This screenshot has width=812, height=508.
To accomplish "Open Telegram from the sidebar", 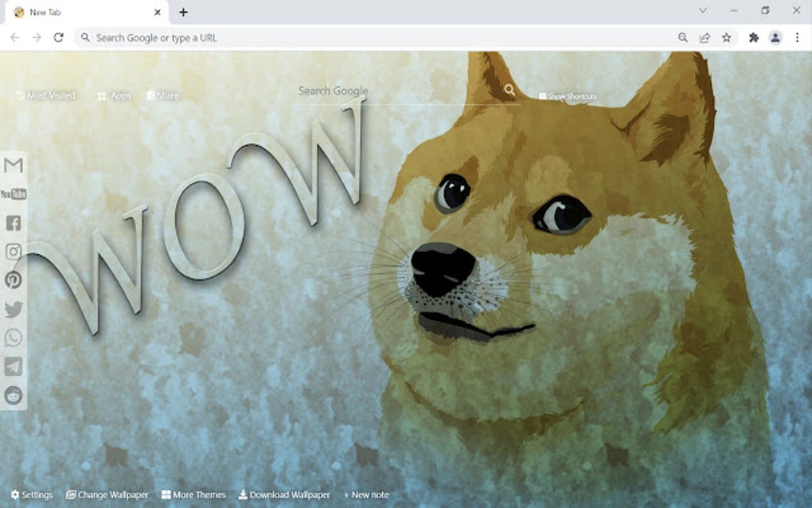I will pos(12,366).
